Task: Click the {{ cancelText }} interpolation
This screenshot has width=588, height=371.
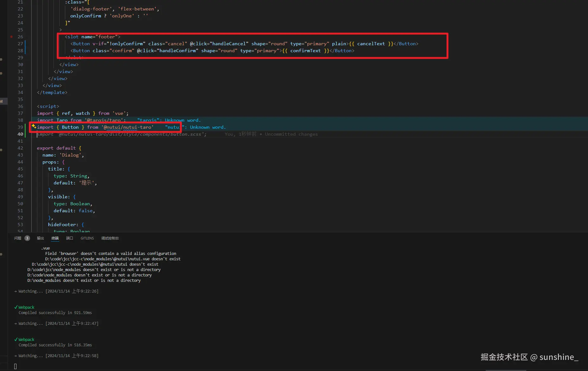Action: click(371, 44)
